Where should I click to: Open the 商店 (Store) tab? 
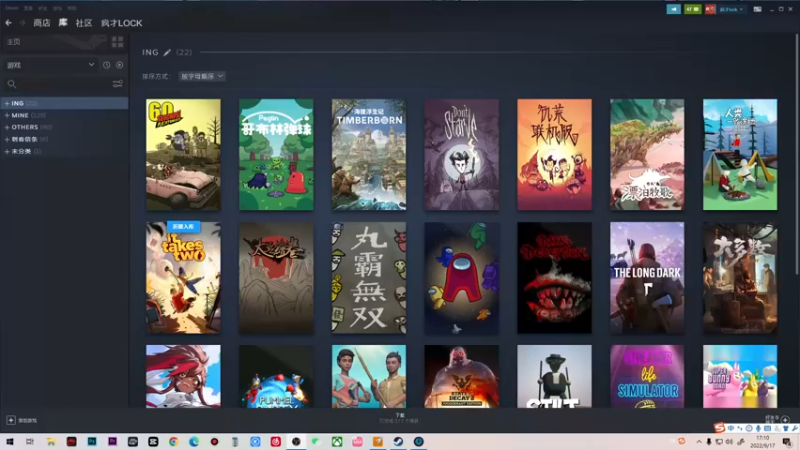[42, 23]
